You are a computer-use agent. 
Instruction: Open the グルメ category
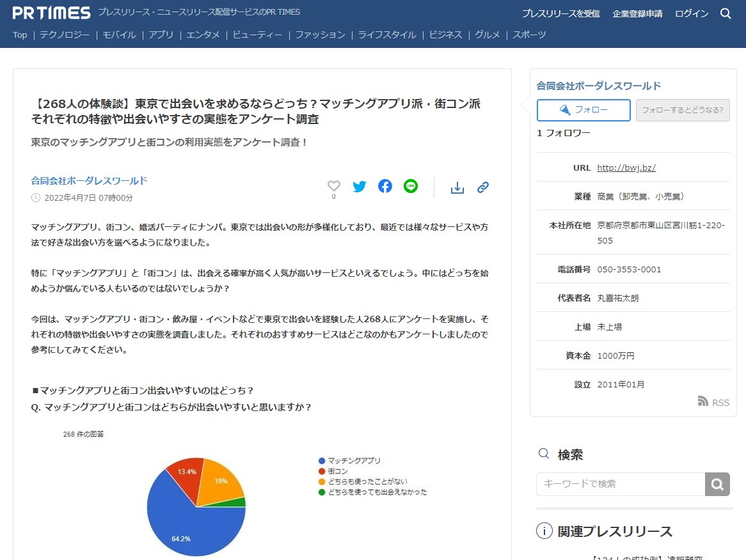pyautogui.click(x=487, y=35)
